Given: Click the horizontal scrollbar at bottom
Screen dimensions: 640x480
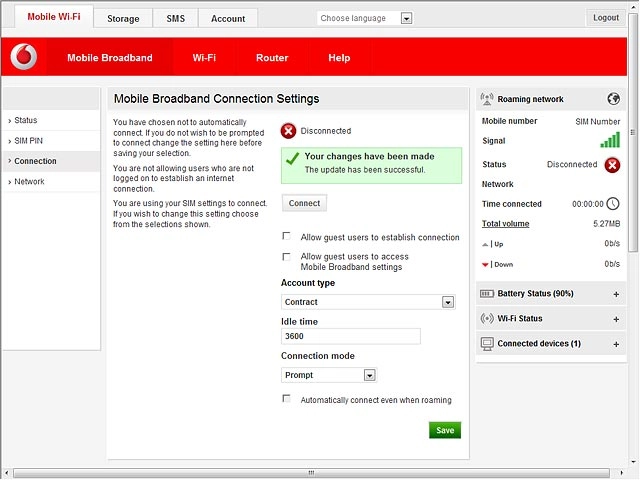Looking at the screenshot, I should tap(311, 473).
